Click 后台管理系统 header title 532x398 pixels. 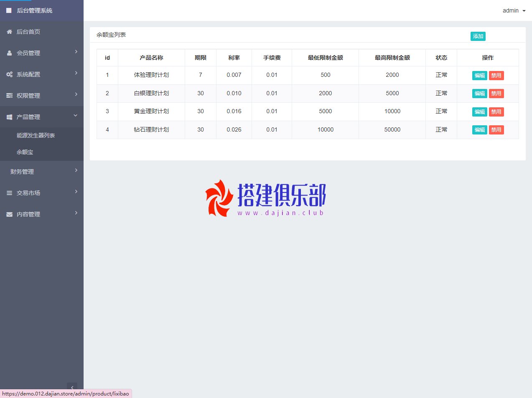(x=35, y=10)
